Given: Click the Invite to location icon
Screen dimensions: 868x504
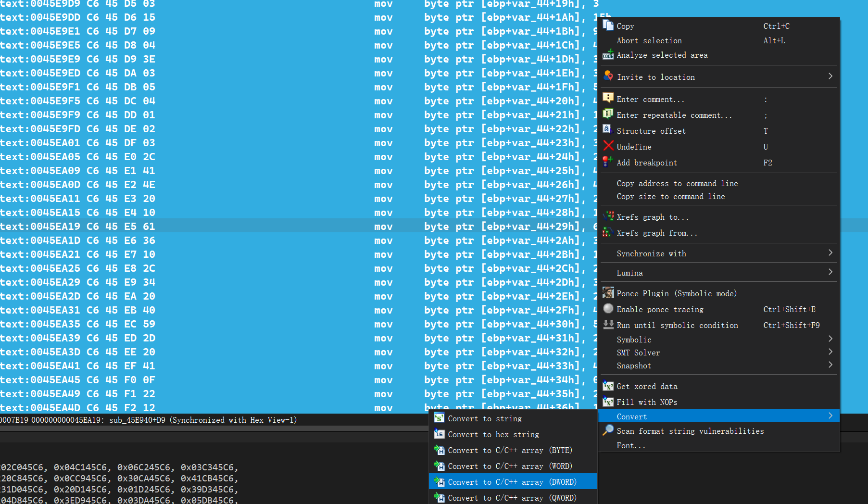Looking at the screenshot, I should coord(608,76).
